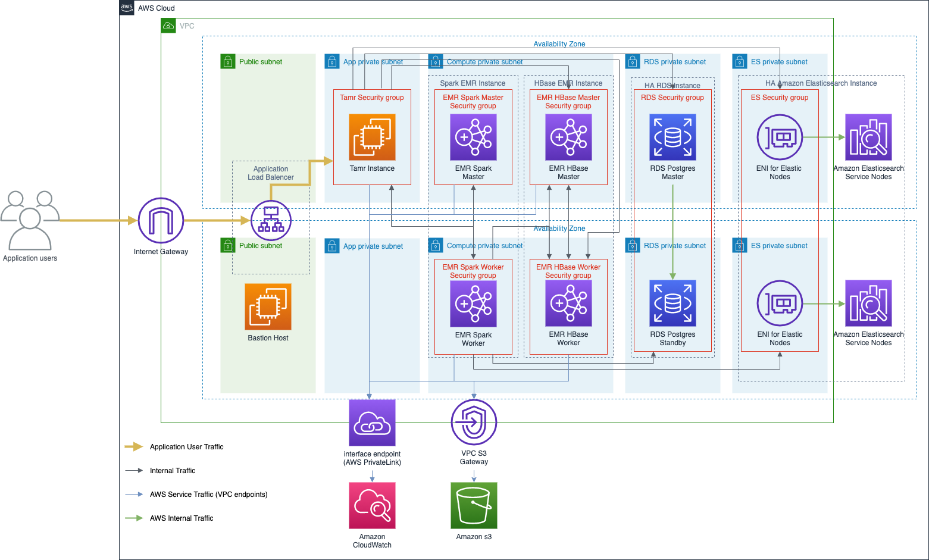Click the Amazon s3 bucket icon
Screen dimensions: 929x560
[474, 505]
